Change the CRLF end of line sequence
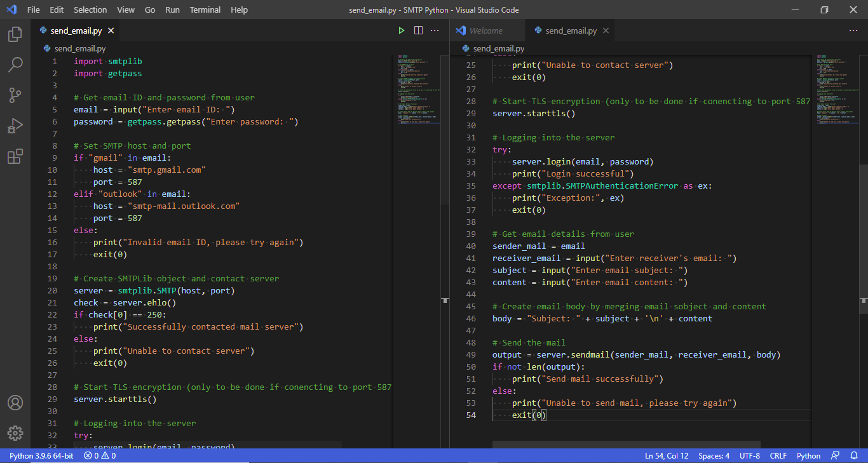 pos(778,456)
